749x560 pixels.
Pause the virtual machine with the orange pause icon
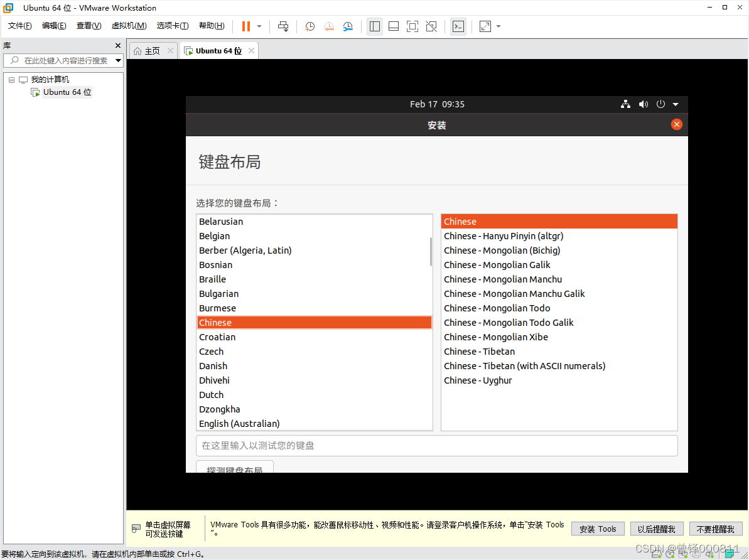pos(246,26)
